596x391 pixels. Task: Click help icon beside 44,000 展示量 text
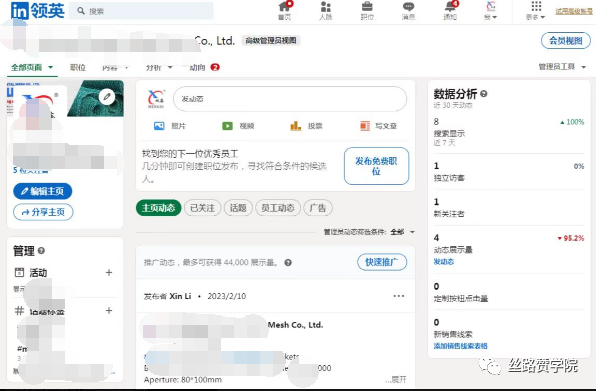click(288, 263)
